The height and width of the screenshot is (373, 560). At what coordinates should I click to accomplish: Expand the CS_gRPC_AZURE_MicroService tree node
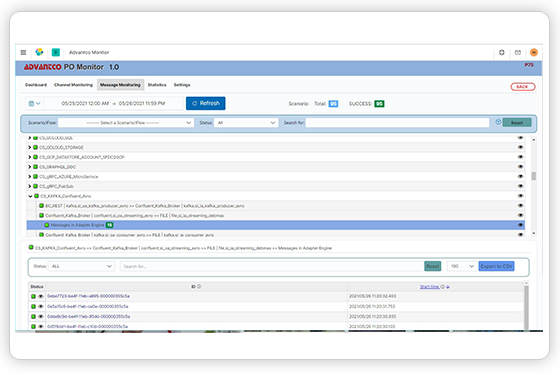click(x=30, y=176)
